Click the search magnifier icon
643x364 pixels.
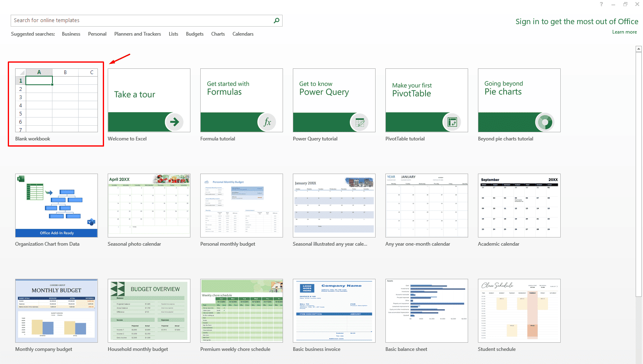(276, 20)
